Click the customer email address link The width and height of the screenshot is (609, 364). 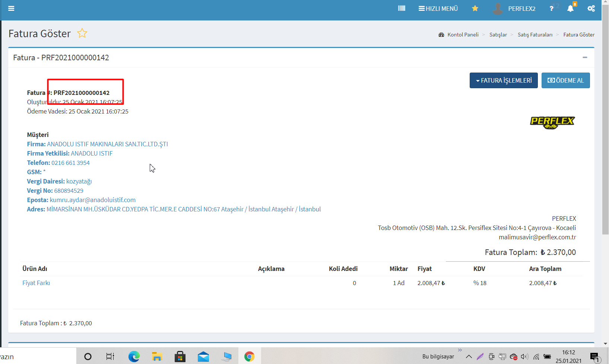coord(93,200)
